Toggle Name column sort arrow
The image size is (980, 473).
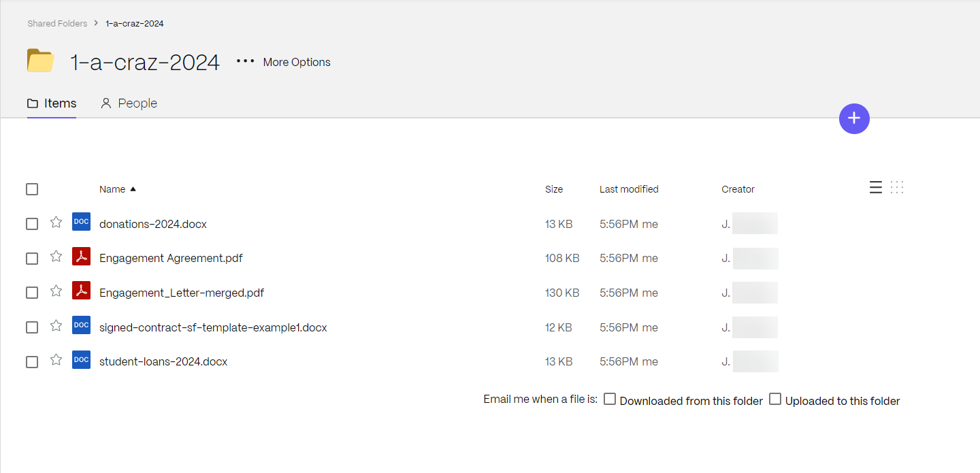click(x=133, y=189)
